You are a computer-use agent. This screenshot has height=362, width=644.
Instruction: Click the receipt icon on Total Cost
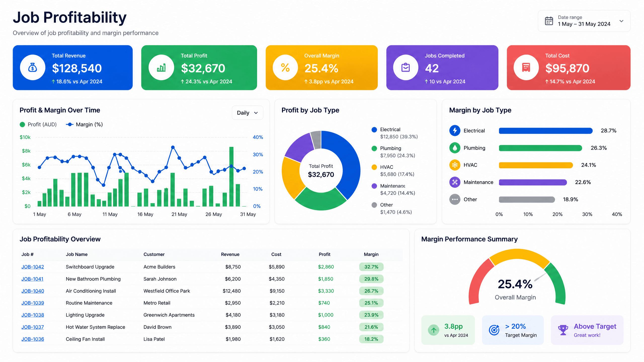(526, 67)
